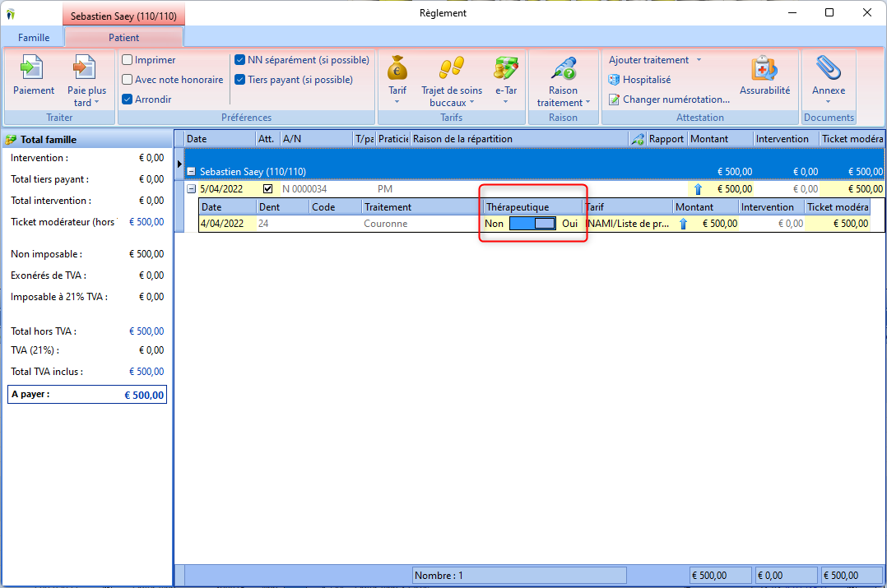Screen dimensions: 887x588
Task: Click INAMI/Liste de pr... tarif cell
Action: point(629,224)
